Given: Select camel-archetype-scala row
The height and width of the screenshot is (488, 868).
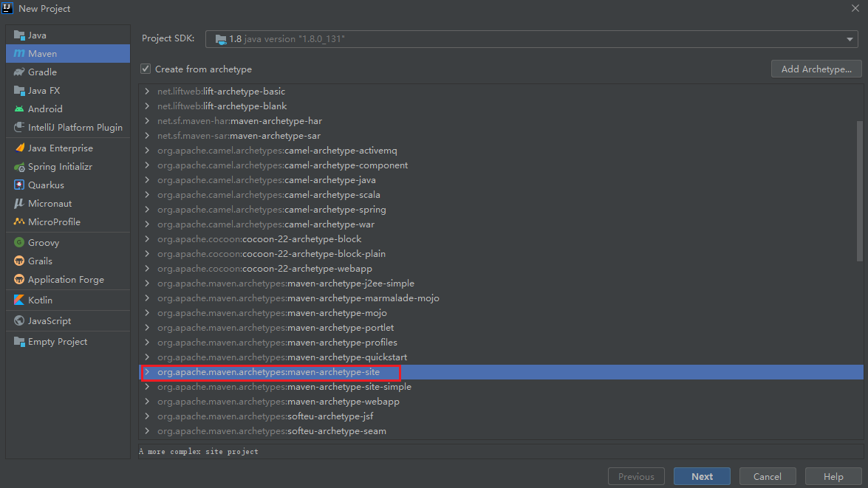Looking at the screenshot, I should coord(501,195).
